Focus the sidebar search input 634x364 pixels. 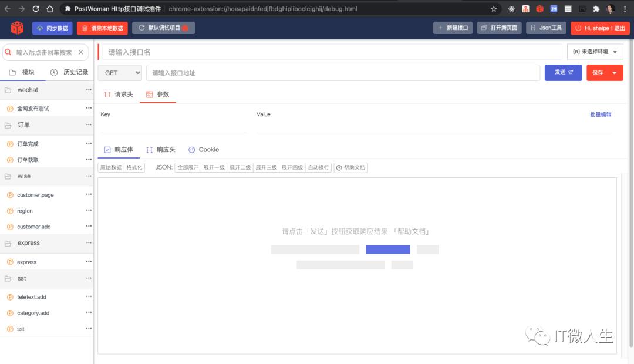[x=44, y=52]
